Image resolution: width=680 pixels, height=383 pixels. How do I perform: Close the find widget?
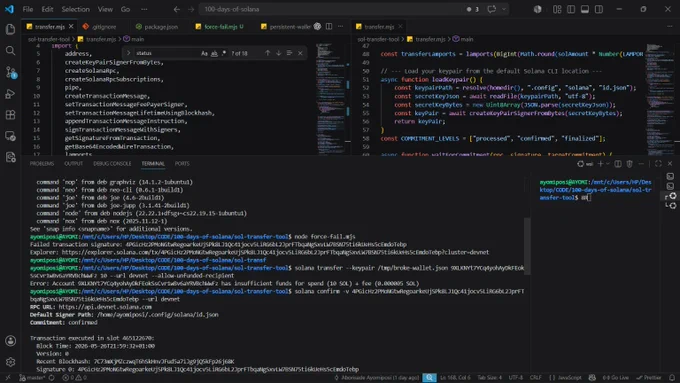coord(300,53)
